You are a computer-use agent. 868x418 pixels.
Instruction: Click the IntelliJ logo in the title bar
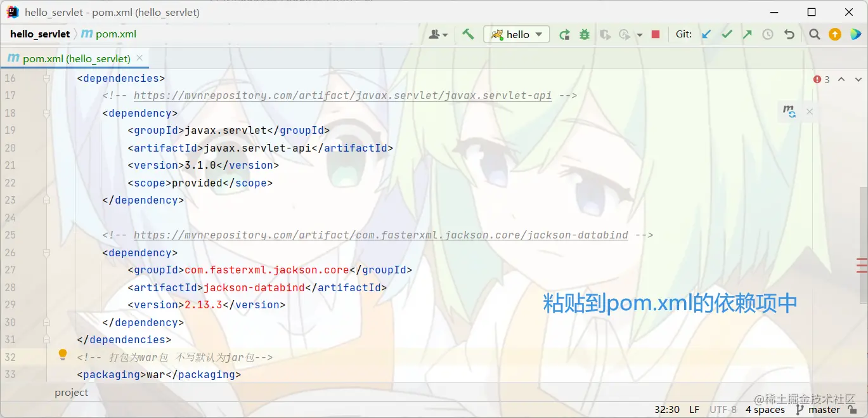pyautogui.click(x=13, y=12)
